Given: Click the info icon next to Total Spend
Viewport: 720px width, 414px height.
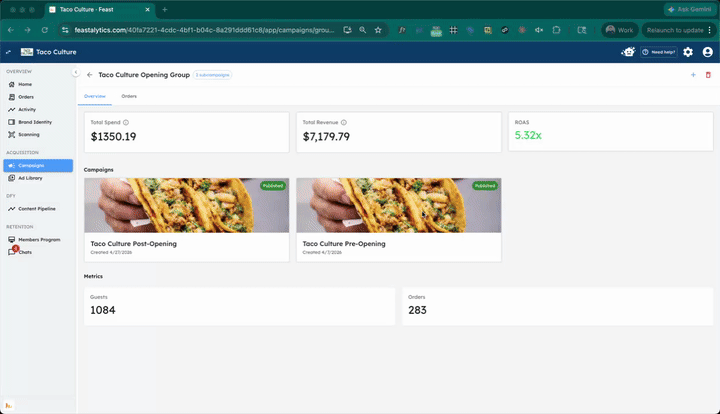Looking at the screenshot, I should [126, 123].
